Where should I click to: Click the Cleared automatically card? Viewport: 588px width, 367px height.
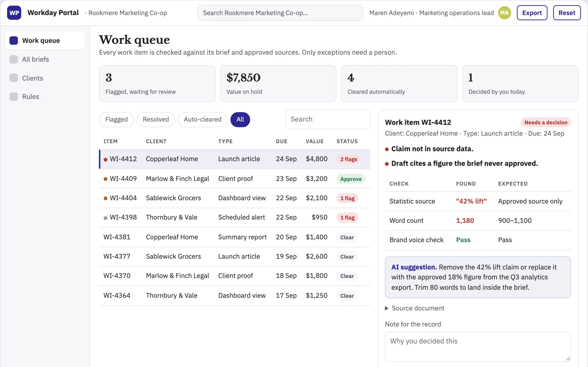399,84
